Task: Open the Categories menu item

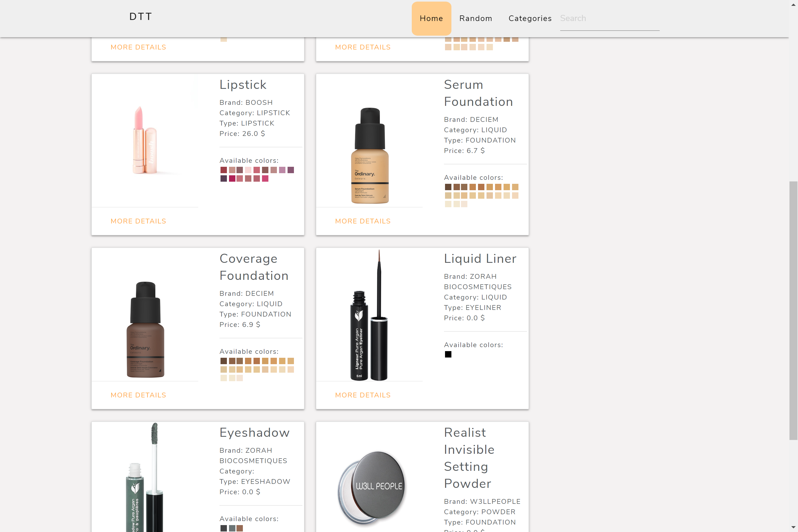Action: tap(530, 18)
